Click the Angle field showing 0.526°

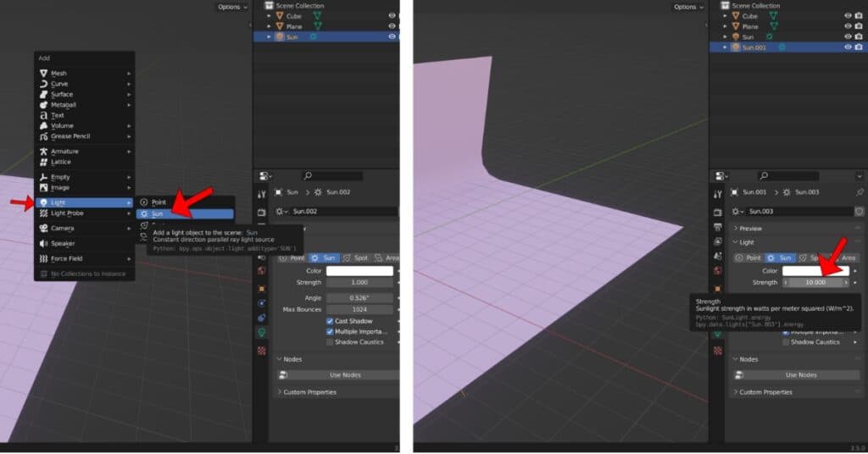click(x=359, y=298)
